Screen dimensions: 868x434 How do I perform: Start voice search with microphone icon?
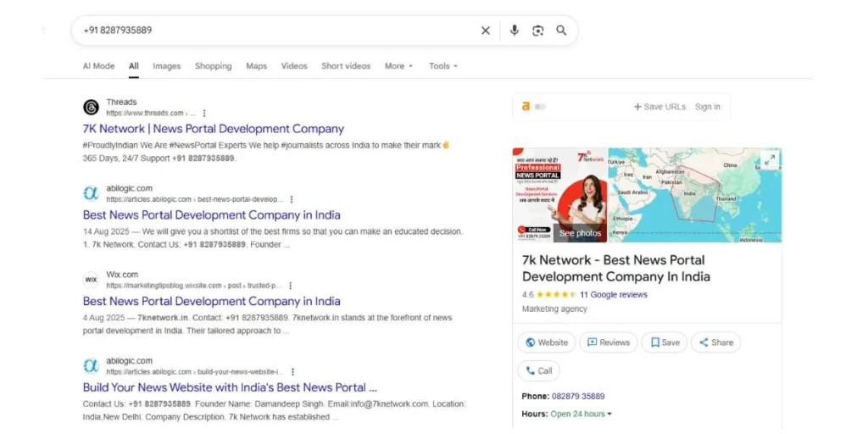514,31
